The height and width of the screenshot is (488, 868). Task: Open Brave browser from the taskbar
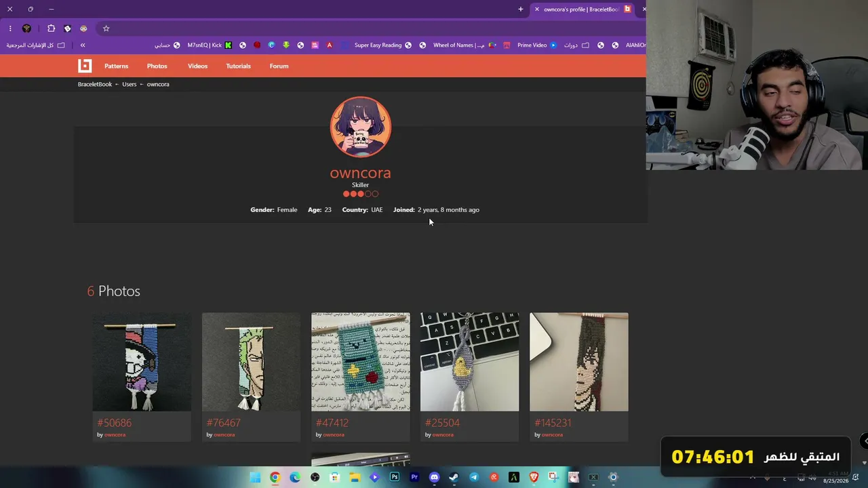pyautogui.click(x=534, y=477)
